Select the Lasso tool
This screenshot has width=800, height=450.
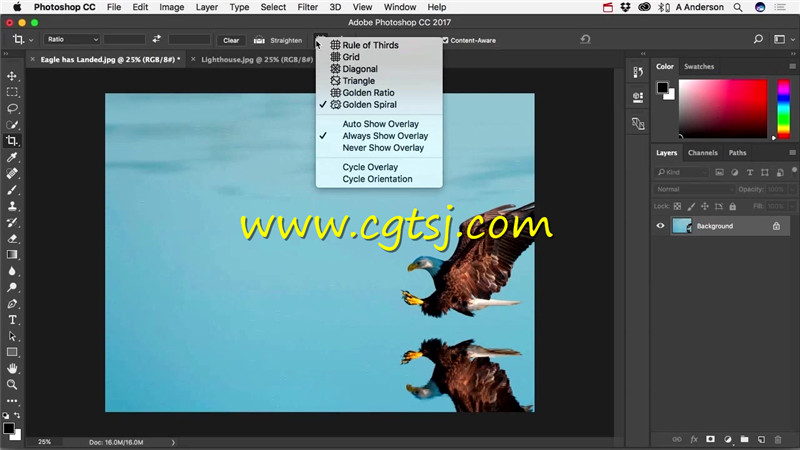click(12, 108)
